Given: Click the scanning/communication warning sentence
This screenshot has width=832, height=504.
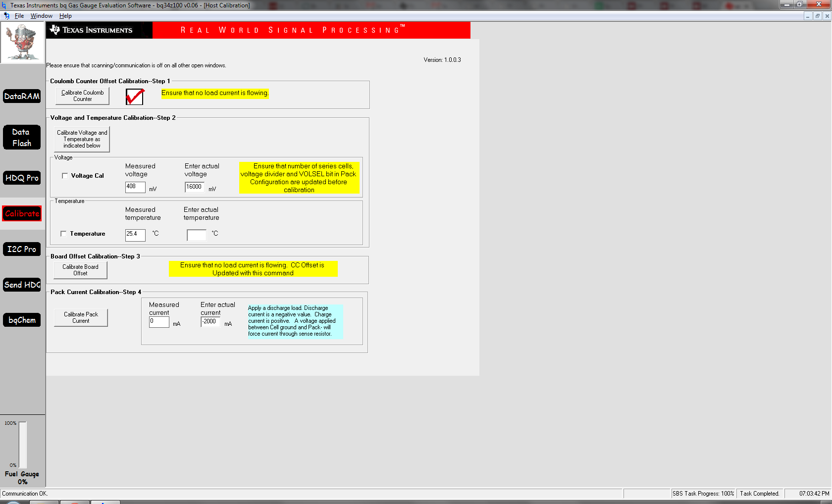Looking at the screenshot, I should click(136, 65).
